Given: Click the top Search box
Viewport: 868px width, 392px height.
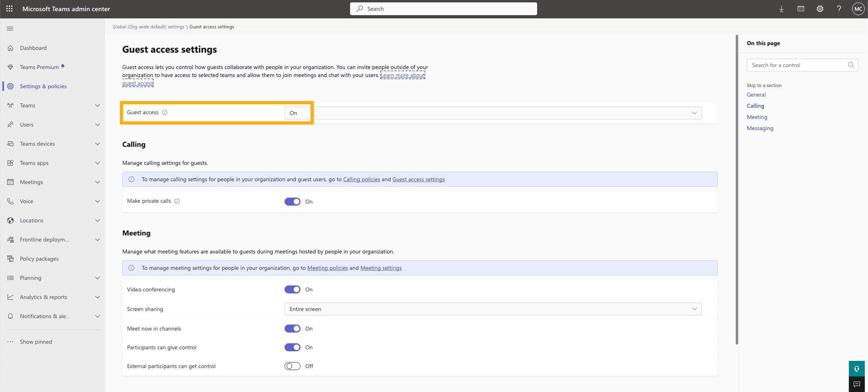Looking at the screenshot, I should click(x=444, y=9).
